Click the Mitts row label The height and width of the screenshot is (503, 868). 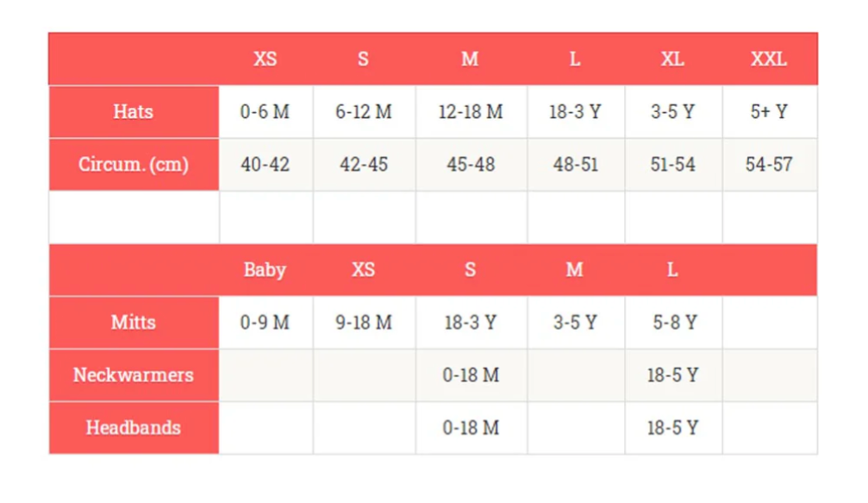134,323
